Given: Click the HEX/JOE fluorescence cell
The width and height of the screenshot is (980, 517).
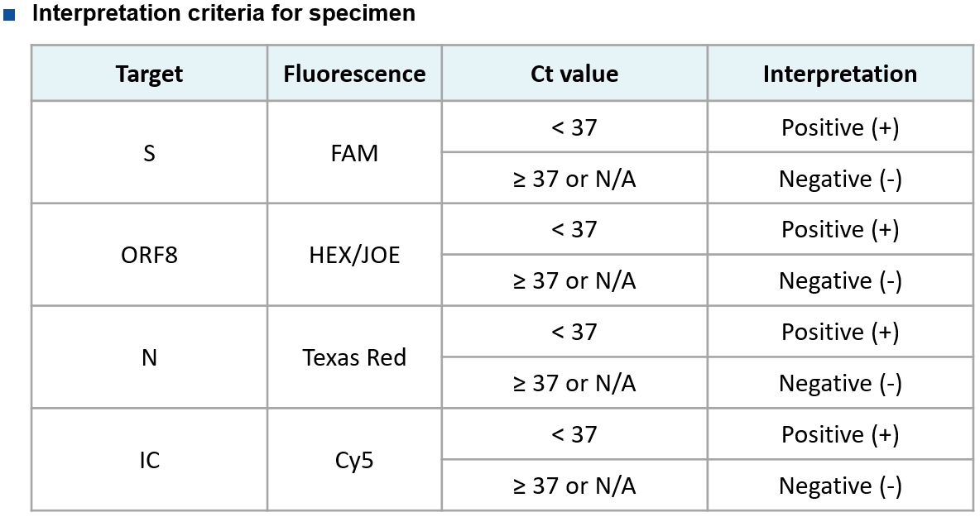Looking at the screenshot, I should tap(354, 255).
